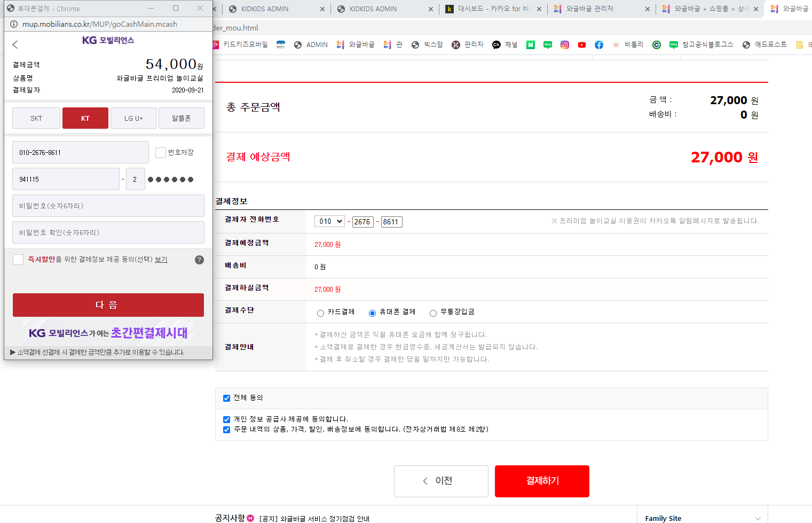Click the pink N badge next to 공지사항
Screen dimensions: 812x523
coord(250,518)
